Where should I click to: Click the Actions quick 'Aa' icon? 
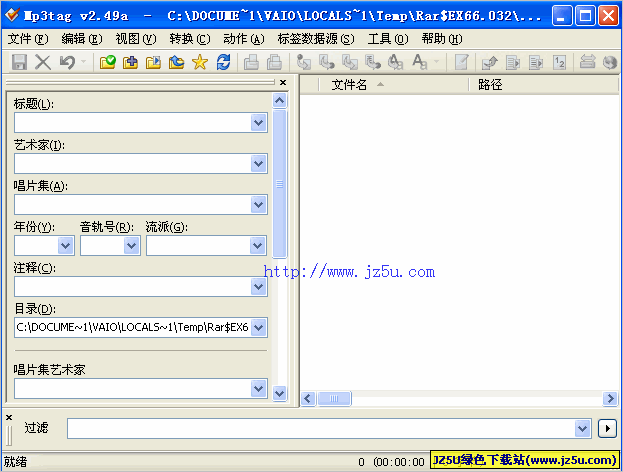[x=420, y=62]
